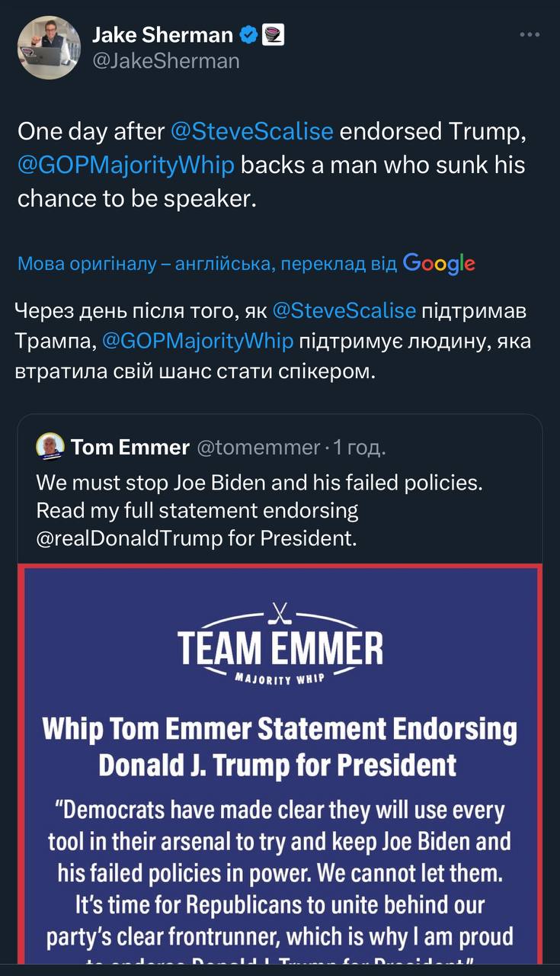Open Tom Emmer's name in the quoted tweet
The width and height of the screenshot is (560, 976).
pyautogui.click(x=130, y=447)
